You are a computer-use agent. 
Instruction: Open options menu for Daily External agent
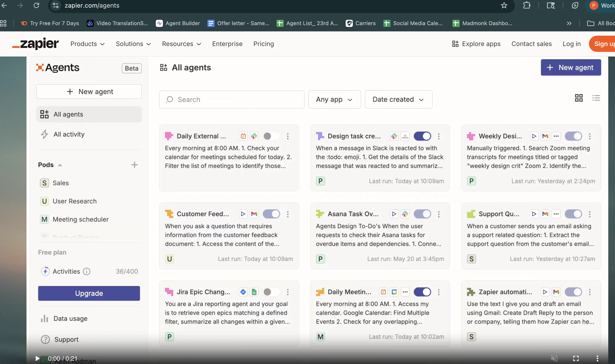pyautogui.click(x=288, y=136)
